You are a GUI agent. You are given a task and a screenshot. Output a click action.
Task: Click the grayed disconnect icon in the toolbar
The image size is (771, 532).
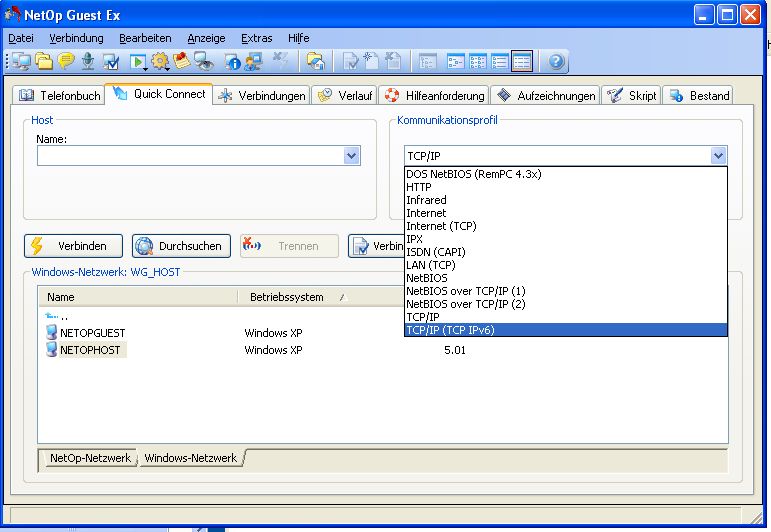(280, 60)
